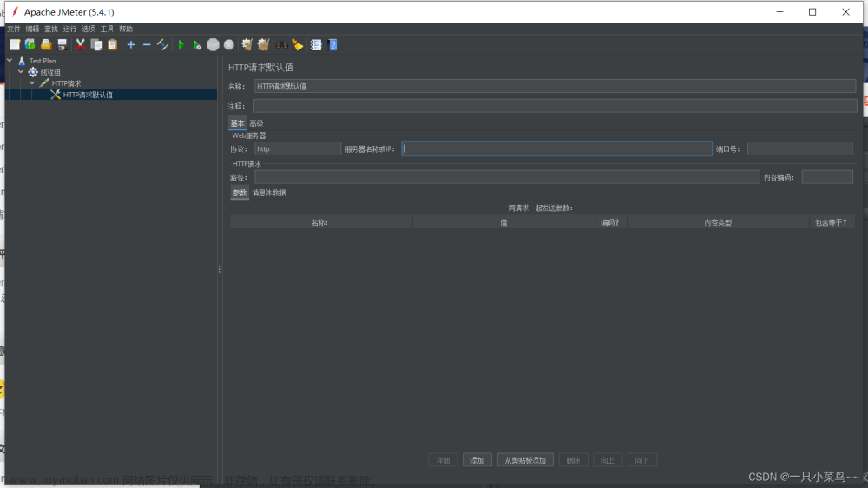This screenshot has height=488, width=868.
Task: Select the 线程组 tree item label
Action: point(50,72)
